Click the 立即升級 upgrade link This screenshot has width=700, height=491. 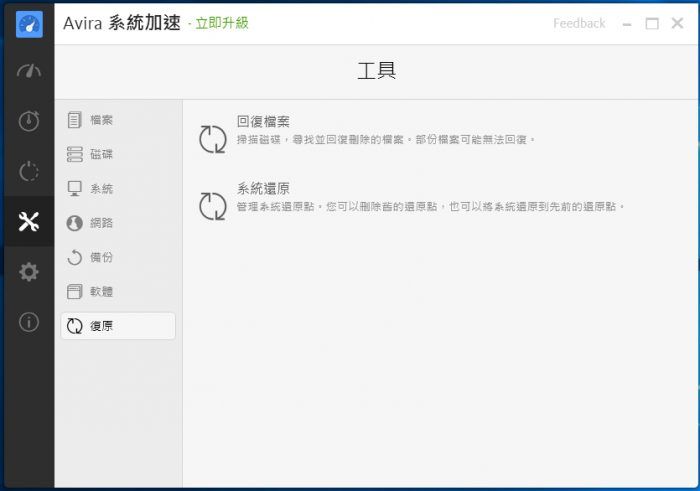tap(222, 23)
